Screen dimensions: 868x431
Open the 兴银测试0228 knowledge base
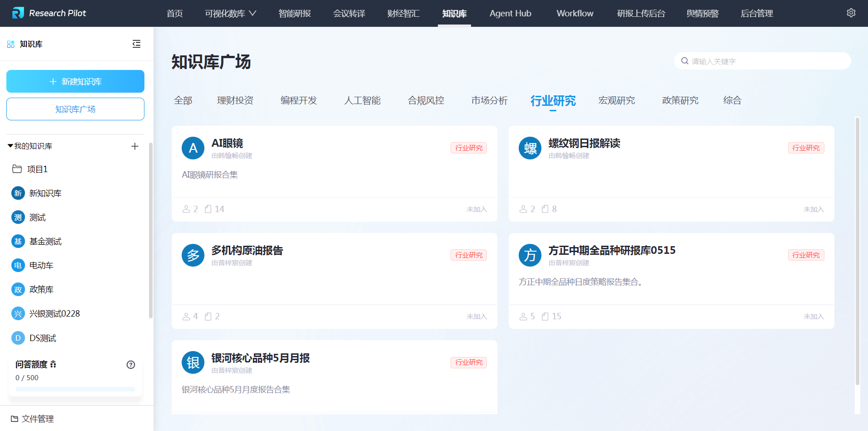click(54, 314)
